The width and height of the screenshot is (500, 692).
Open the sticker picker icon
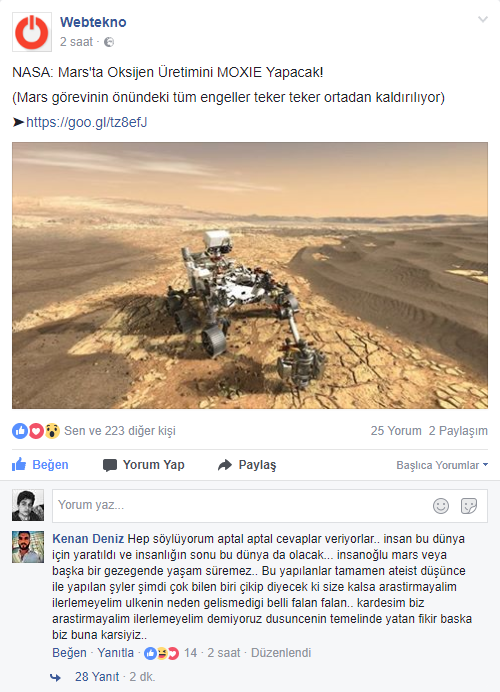469,506
